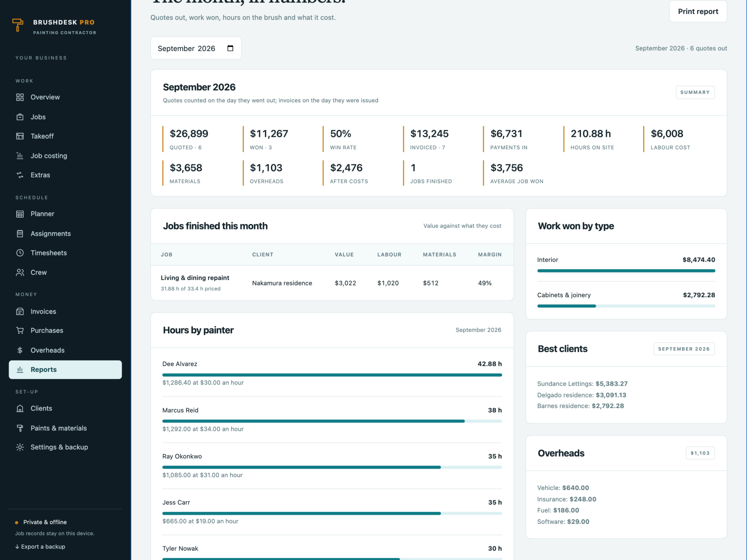
Task: Click the Jobs briefcase icon
Action: pos(20,117)
